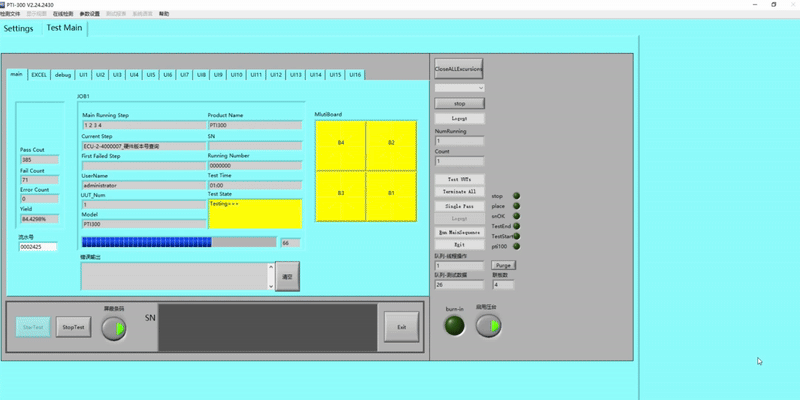Open the Settings page tab
The width and height of the screenshot is (800, 400).
pyautogui.click(x=19, y=28)
